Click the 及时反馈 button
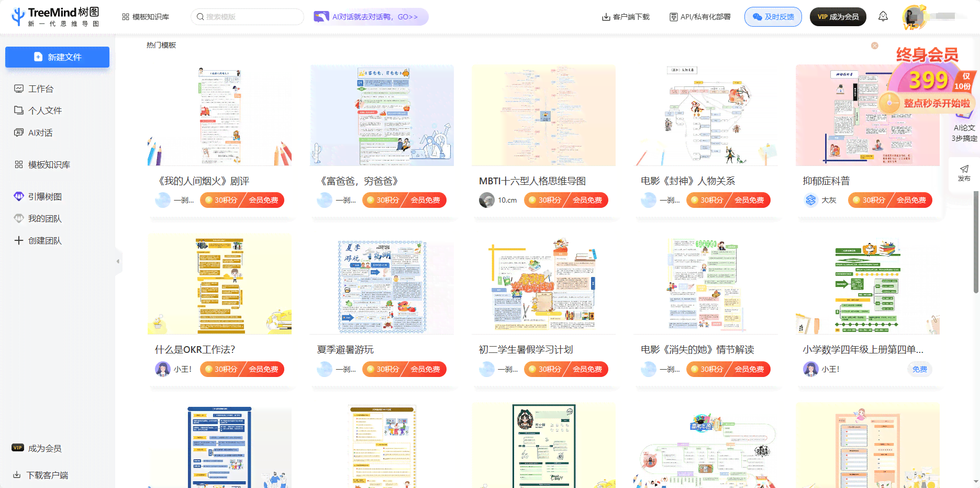Image resolution: width=980 pixels, height=488 pixels. [773, 17]
